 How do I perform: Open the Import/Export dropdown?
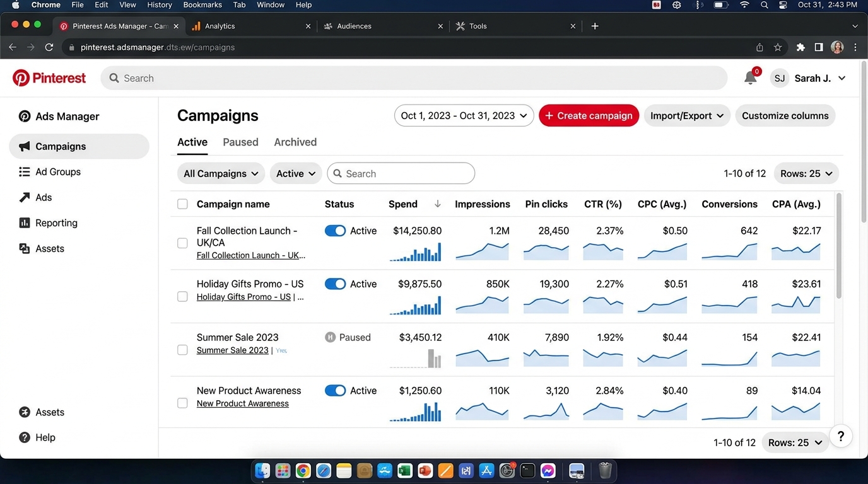tap(687, 115)
